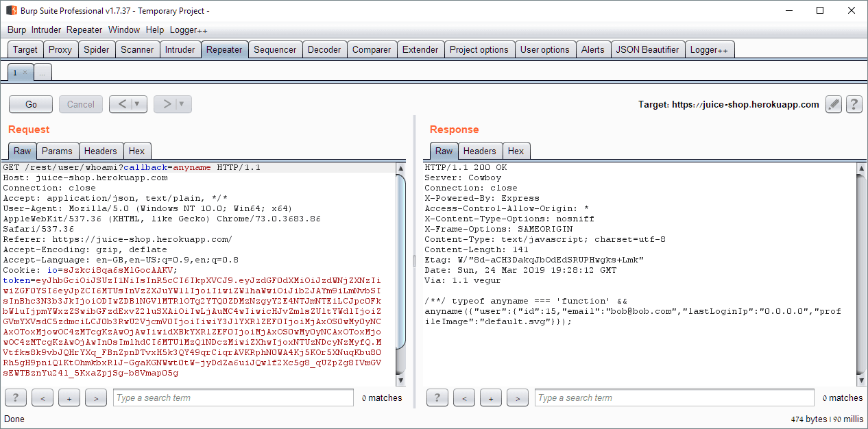Open the Intruder menu

[46, 29]
